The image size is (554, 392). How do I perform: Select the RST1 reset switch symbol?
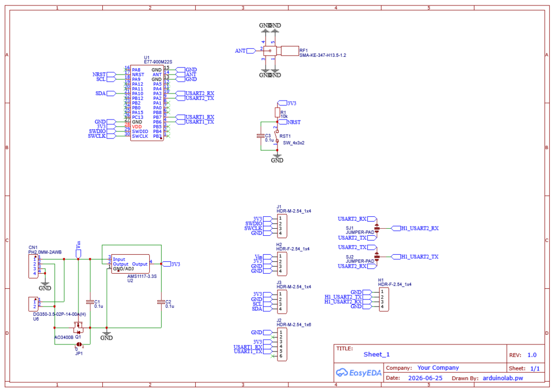click(x=277, y=136)
